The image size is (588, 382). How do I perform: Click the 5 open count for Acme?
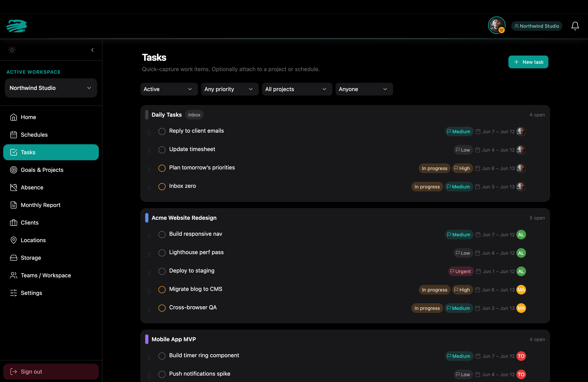(537, 218)
